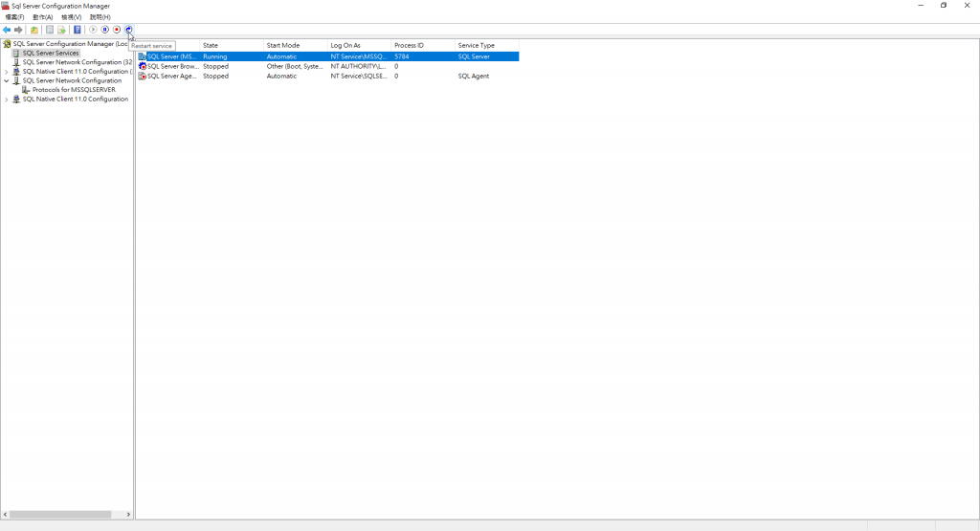Click the SQL Server Browser service icon
Image resolution: width=980 pixels, height=531 pixels.
pos(142,66)
